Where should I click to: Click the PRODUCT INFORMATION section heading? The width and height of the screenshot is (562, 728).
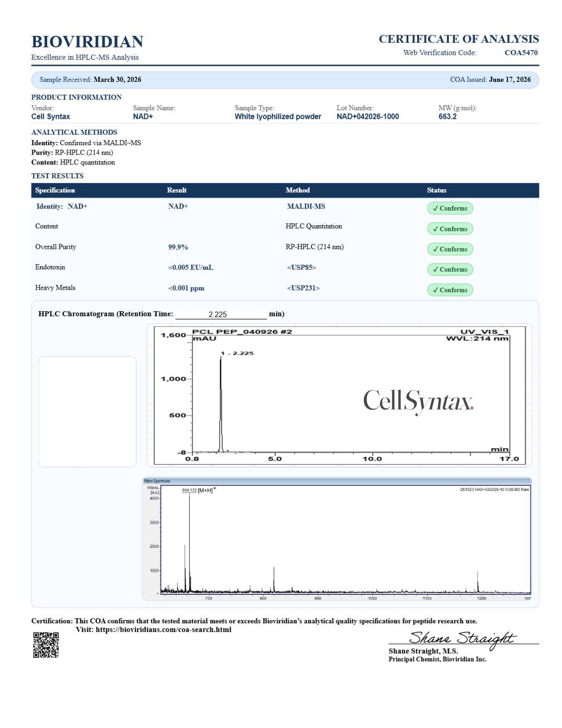pyautogui.click(x=76, y=97)
